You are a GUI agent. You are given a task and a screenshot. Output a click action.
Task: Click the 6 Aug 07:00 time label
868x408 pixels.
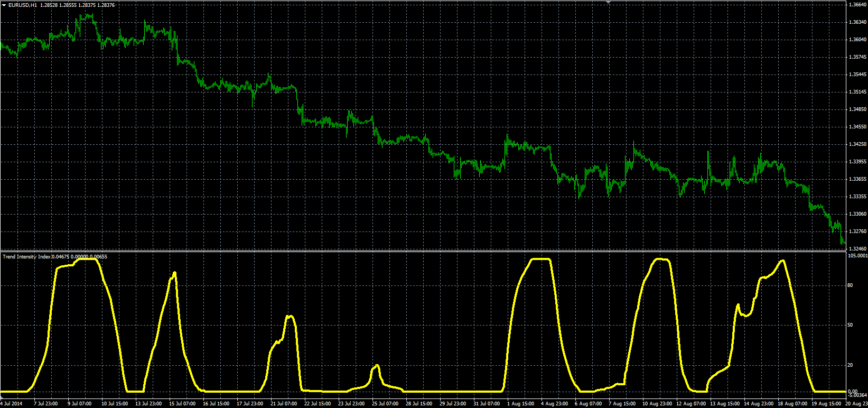(x=587, y=404)
